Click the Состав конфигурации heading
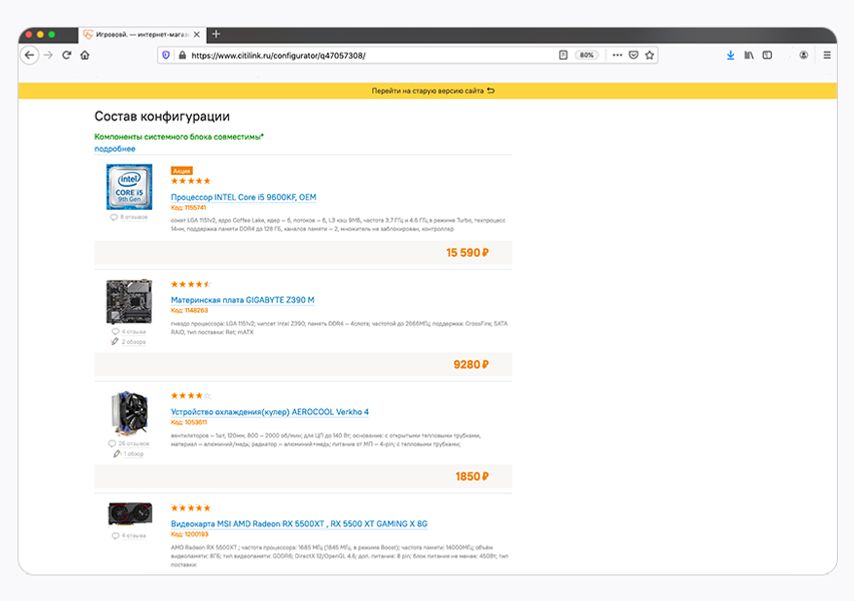Screen dimensions: 854x601 162,116
